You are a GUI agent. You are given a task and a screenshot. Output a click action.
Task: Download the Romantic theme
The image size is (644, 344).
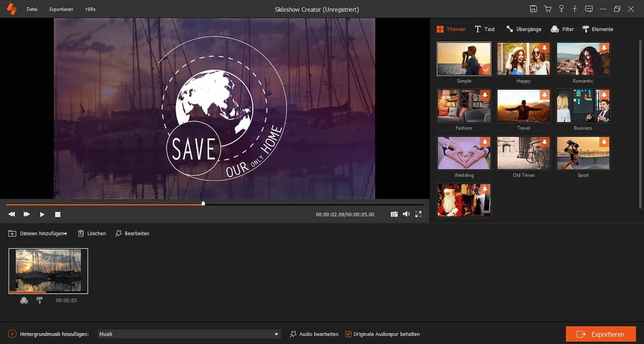(x=605, y=48)
